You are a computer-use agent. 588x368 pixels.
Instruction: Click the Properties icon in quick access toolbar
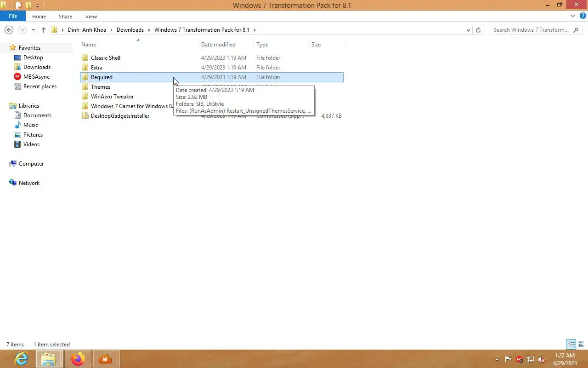point(18,6)
